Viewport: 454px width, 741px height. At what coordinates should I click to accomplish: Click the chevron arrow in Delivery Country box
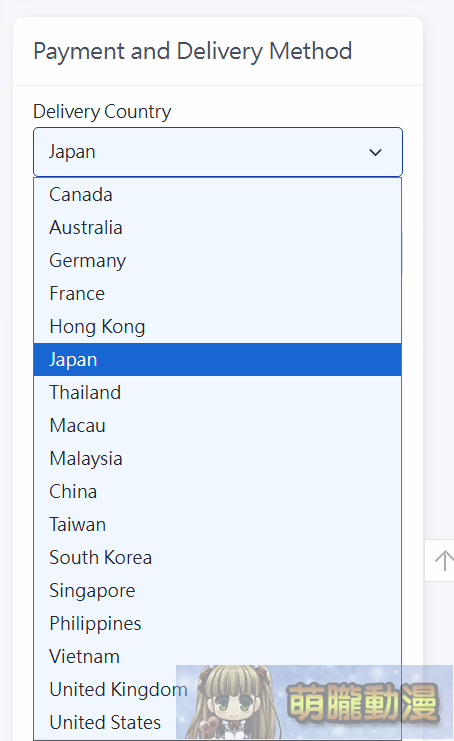[376, 153]
